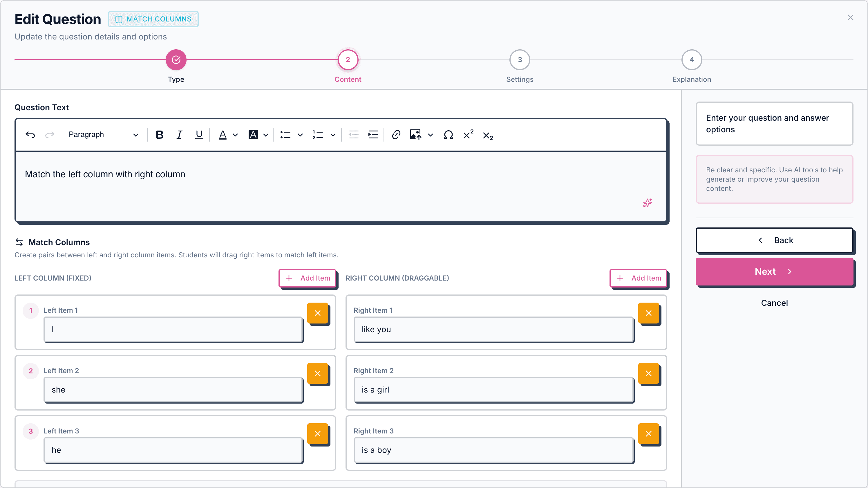
Task: Click the AI sparkle generate icon
Action: point(647,203)
